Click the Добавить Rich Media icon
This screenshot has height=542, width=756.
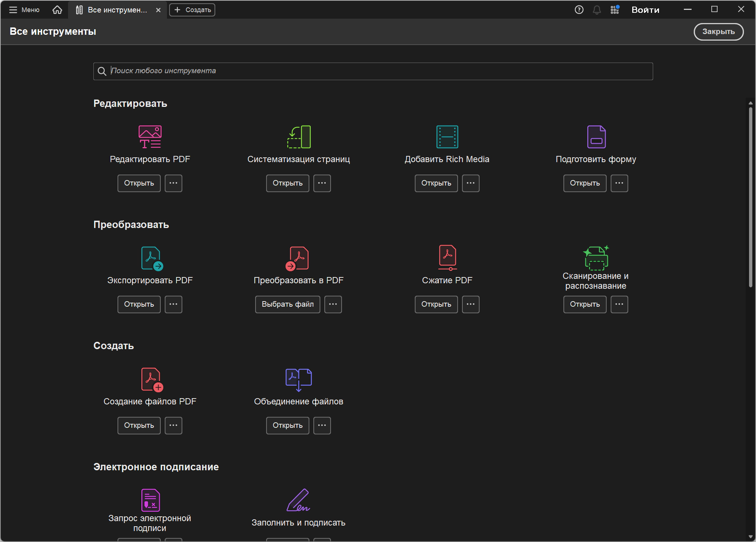point(447,137)
